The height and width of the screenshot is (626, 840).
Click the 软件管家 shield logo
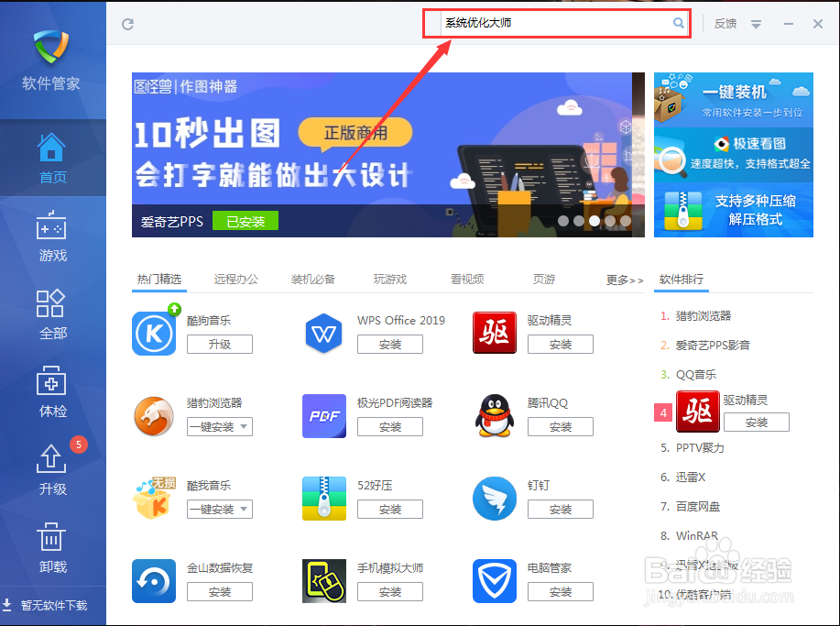(51, 46)
